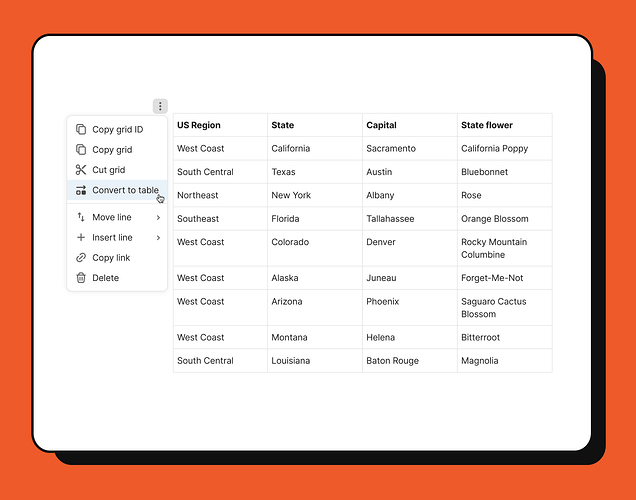Image resolution: width=636 pixels, height=500 pixels.
Task: Click the Forget-Me-Not cell
Action: tap(505, 278)
